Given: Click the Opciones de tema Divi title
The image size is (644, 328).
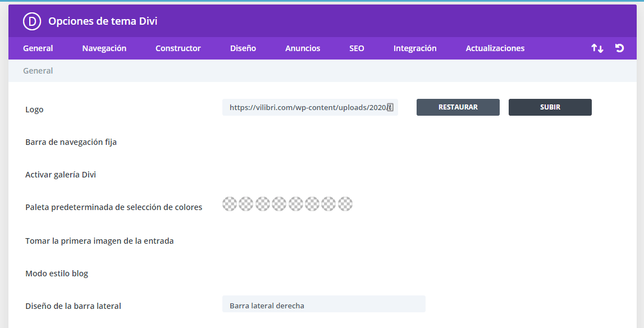Looking at the screenshot, I should [103, 21].
